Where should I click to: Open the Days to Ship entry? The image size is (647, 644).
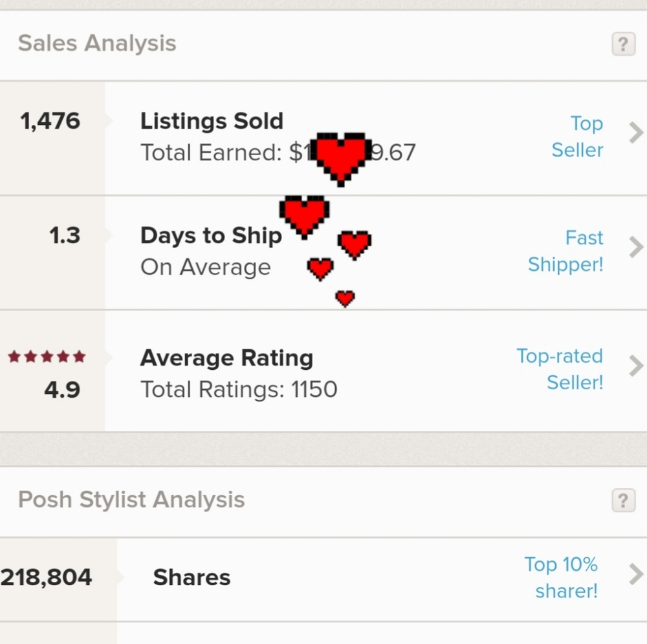click(323, 252)
